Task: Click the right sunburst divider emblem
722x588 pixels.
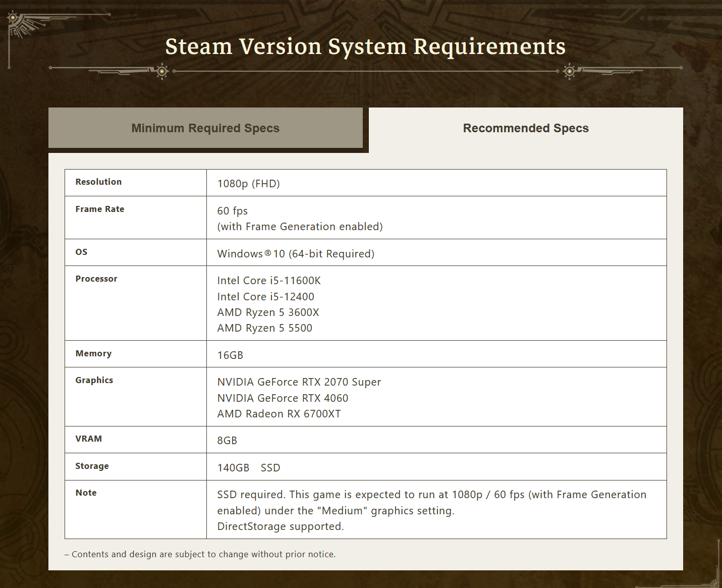Action: [570, 72]
